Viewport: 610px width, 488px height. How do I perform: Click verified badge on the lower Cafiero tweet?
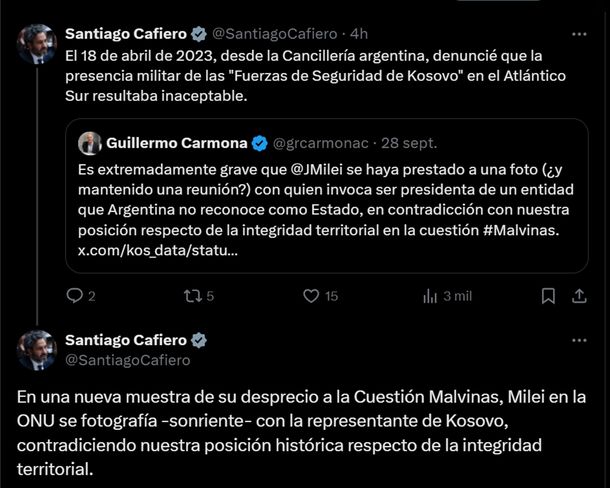click(x=197, y=340)
